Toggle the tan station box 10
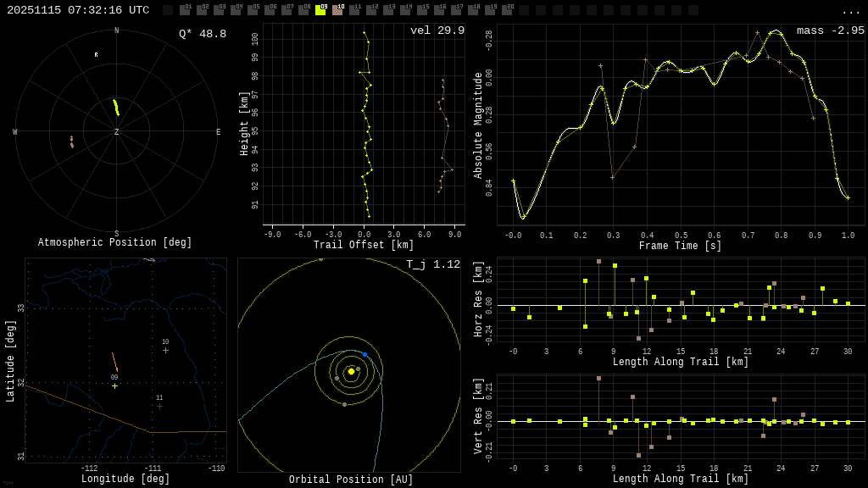868x488 pixels. 337,10
